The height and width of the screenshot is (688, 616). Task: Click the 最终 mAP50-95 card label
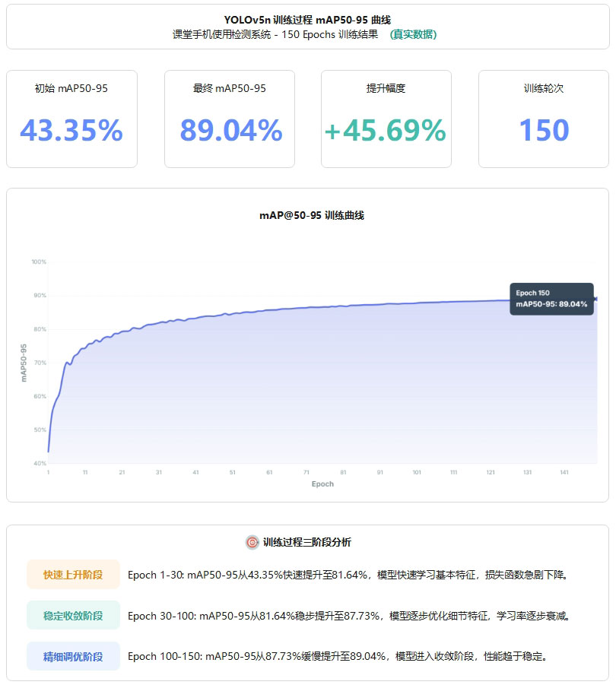(x=230, y=88)
